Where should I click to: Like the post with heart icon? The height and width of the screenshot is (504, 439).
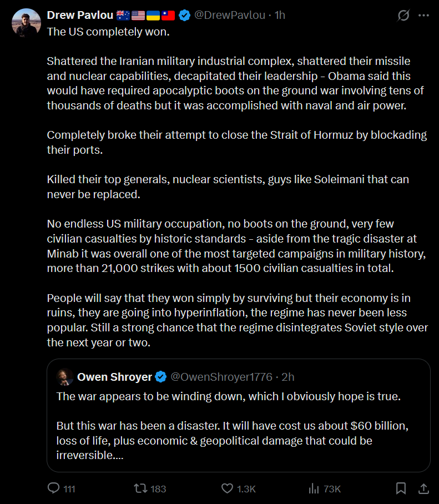coord(228,488)
